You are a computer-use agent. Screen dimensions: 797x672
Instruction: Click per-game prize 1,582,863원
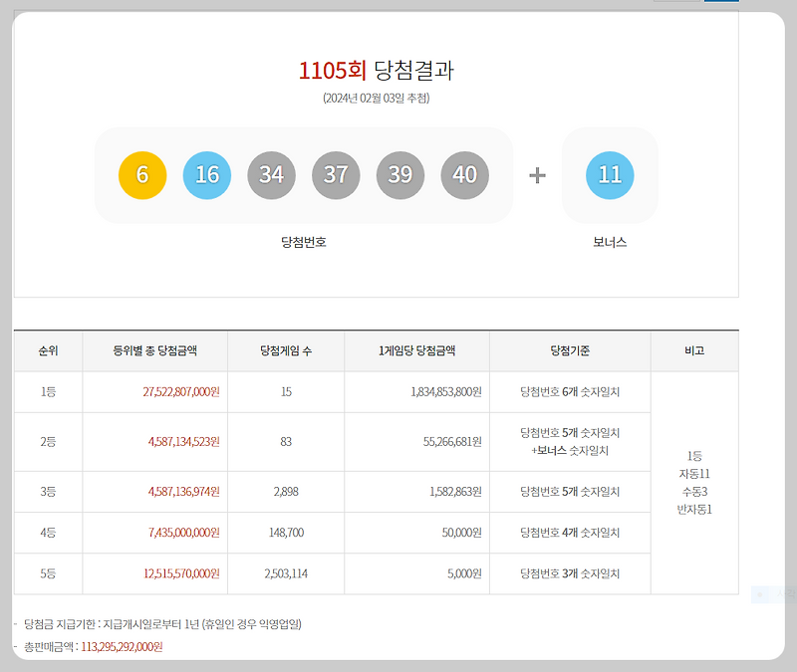point(455,492)
